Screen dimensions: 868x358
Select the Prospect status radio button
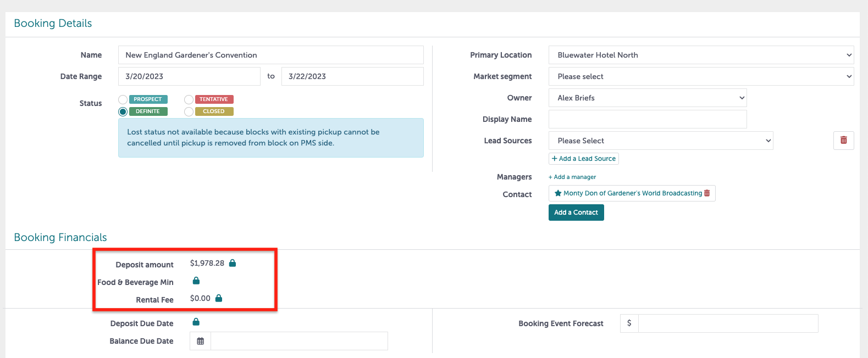123,99
